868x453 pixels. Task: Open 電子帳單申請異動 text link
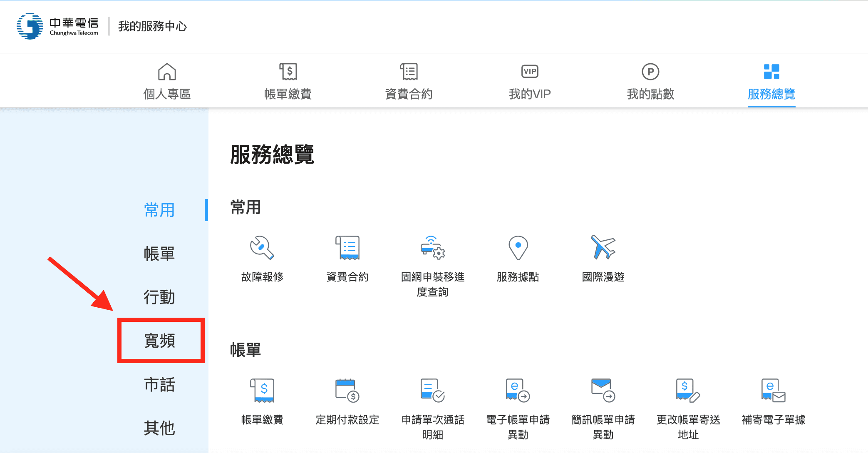click(x=518, y=427)
